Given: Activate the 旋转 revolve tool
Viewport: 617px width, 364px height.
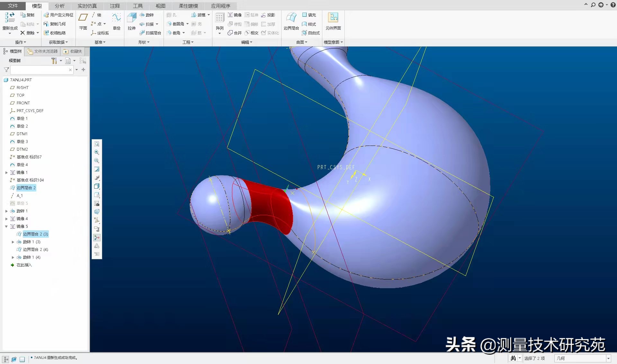Looking at the screenshot, I should point(147,15).
